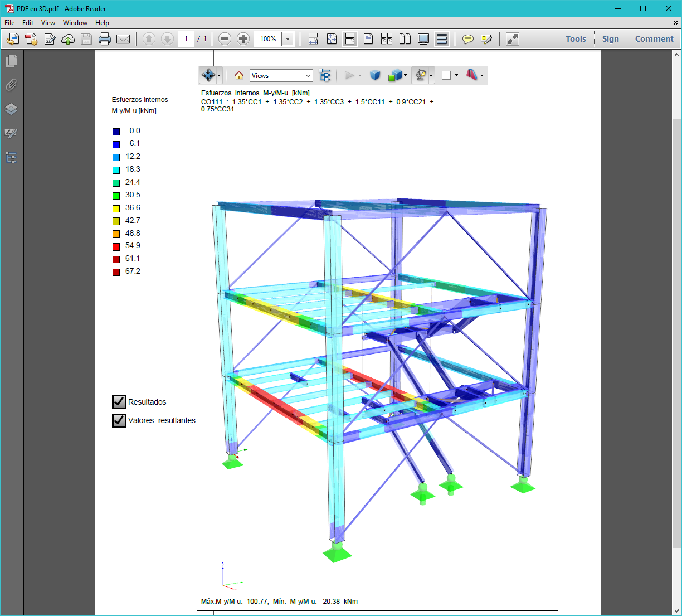
Task: Select the 3D lighting lamp icon
Action: [x=421, y=75]
